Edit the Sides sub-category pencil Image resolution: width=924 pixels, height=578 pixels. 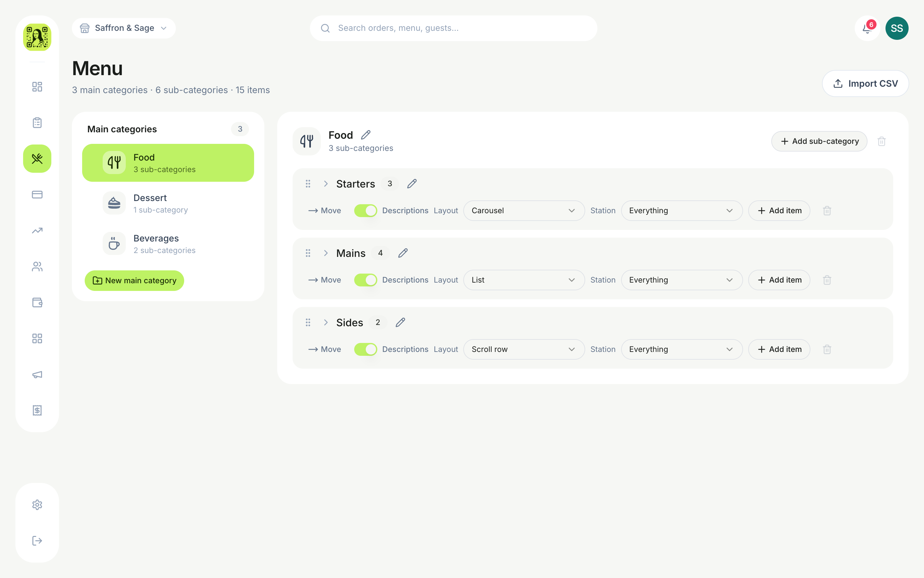(x=400, y=323)
